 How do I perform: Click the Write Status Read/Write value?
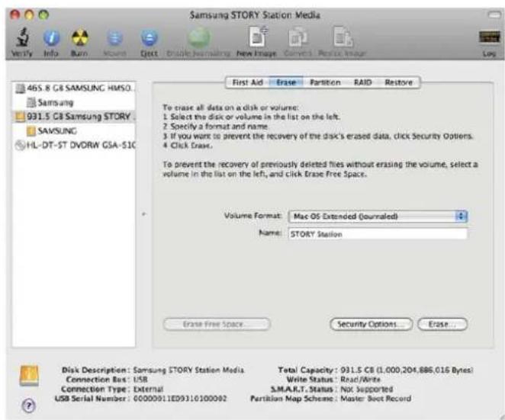(360, 380)
